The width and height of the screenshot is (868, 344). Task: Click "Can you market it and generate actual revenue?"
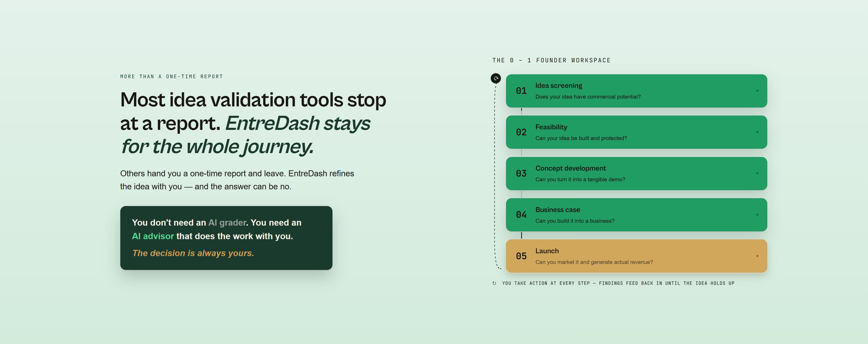(594, 262)
